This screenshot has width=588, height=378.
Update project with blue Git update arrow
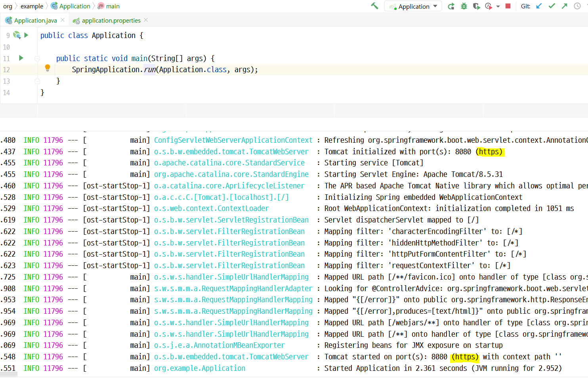538,6
